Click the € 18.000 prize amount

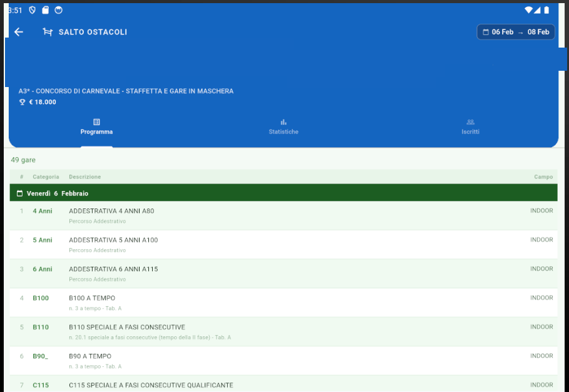pyautogui.click(x=43, y=102)
